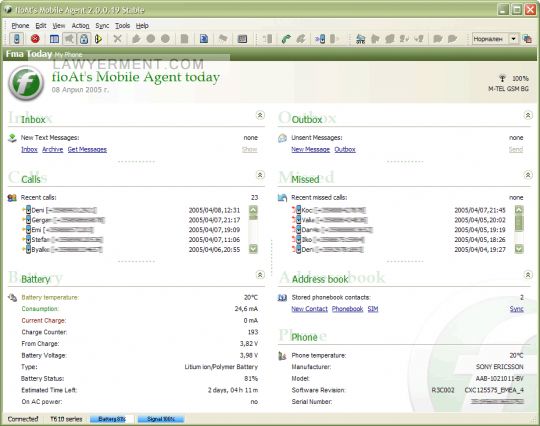Viewport: 540px width, 426px height.
Task: Open the View menu
Action: (59, 26)
